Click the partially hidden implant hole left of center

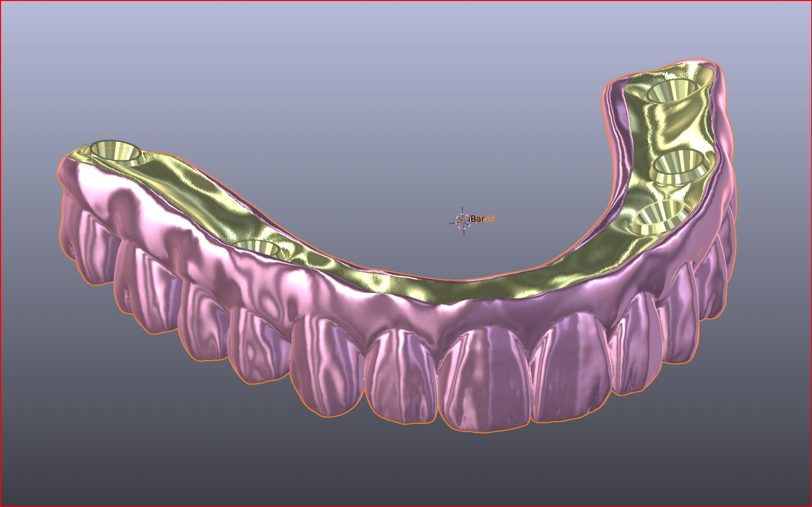pyautogui.click(x=256, y=248)
